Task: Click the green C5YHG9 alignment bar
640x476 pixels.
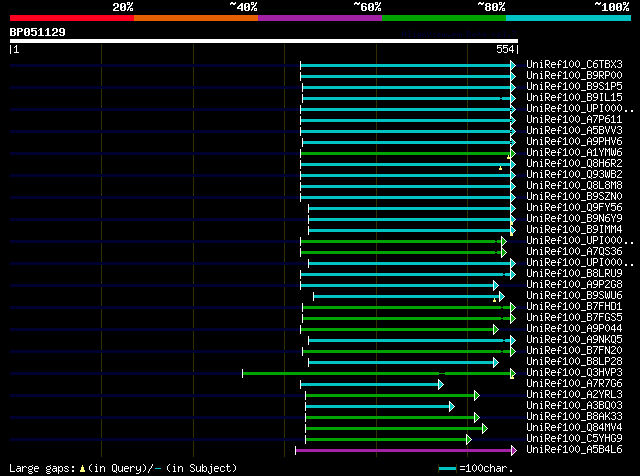Action: point(389,440)
